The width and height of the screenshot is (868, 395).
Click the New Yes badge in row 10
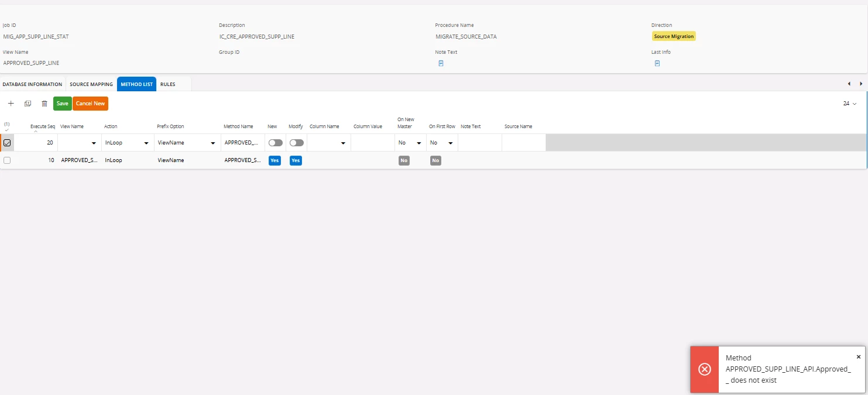(275, 160)
